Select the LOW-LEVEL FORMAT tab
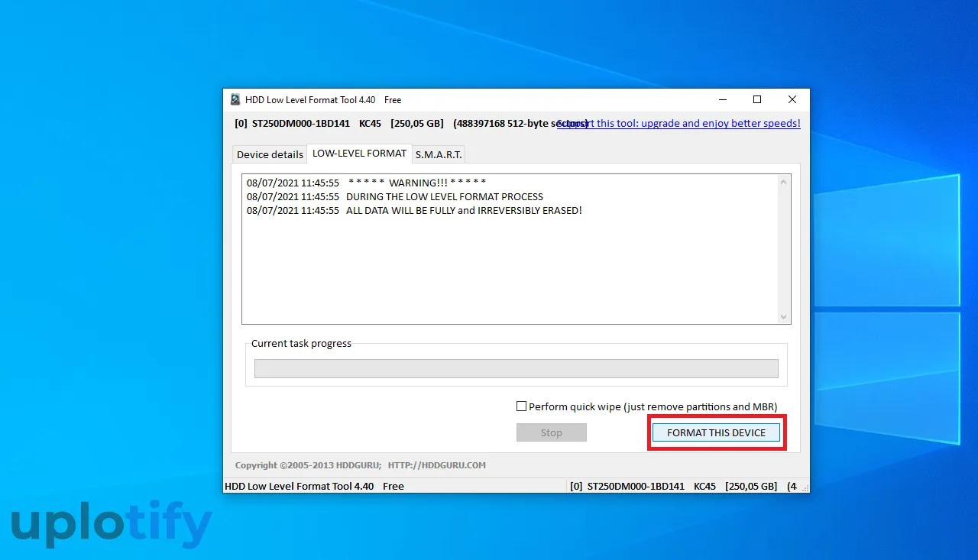Image resolution: width=978 pixels, height=560 pixels. [360, 153]
